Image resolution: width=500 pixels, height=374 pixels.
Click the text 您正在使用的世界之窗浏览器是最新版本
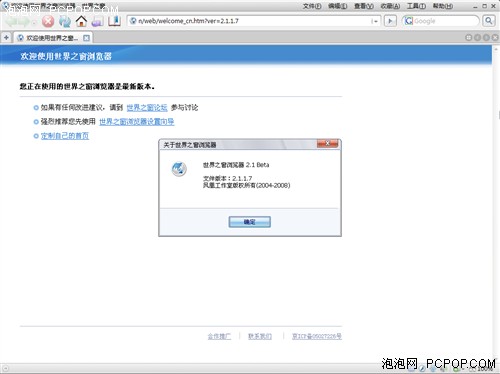87,86
